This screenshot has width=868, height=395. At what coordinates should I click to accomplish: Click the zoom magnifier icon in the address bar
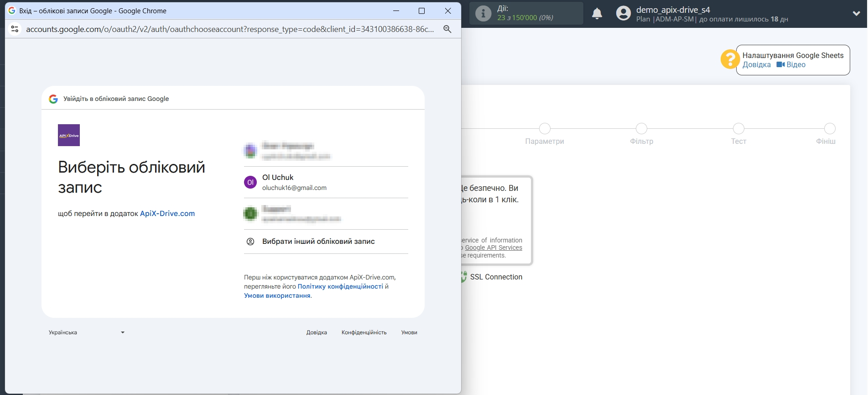click(447, 29)
